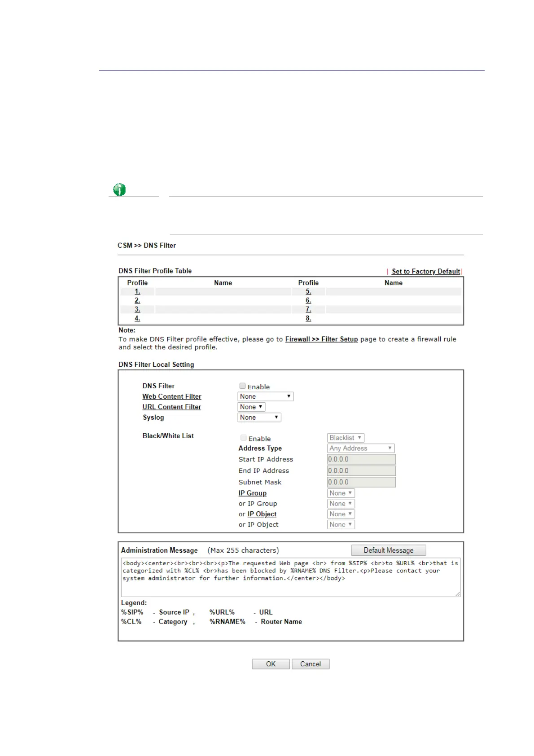
Task: Click the OK button
Action: click(271, 664)
